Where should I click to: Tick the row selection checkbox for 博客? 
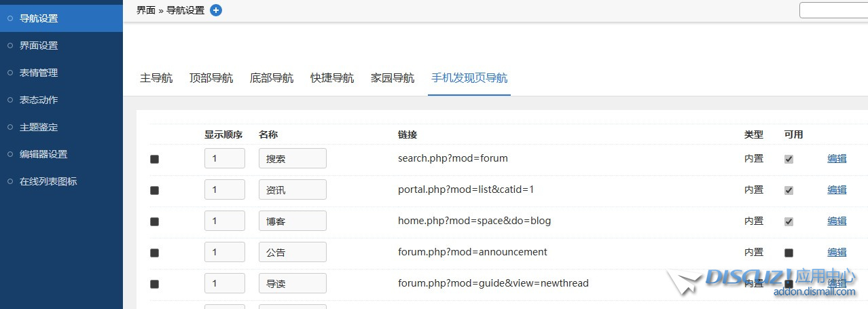[154, 221]
